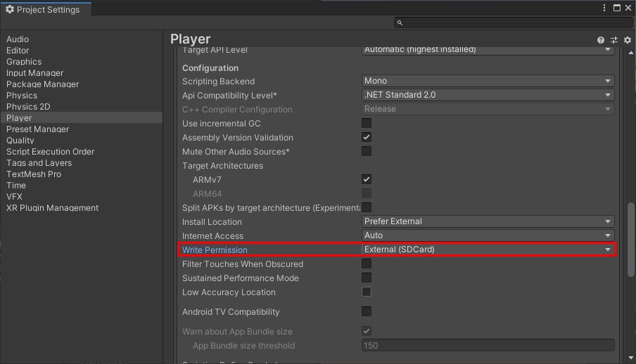
Task: Click the Player preset selector icon
Action: coord(613,41)
